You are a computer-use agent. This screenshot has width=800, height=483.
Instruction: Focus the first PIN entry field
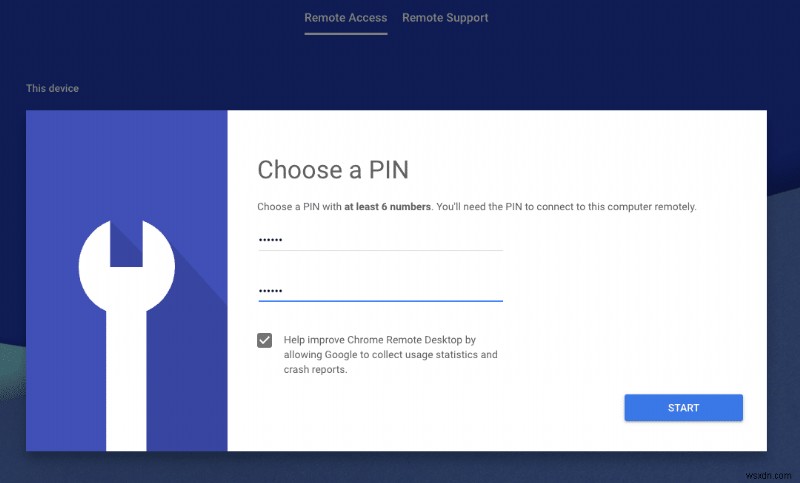[380, 240]
